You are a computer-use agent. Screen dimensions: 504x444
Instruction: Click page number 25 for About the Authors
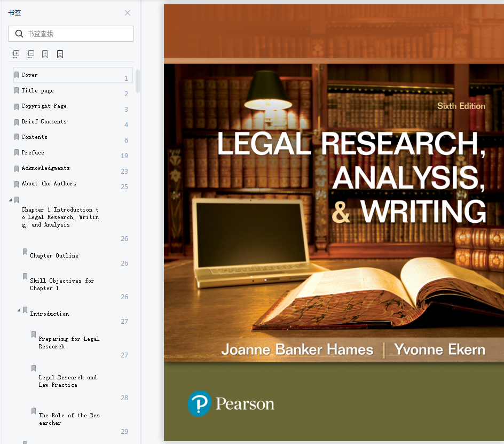click(x=124, y=187)
